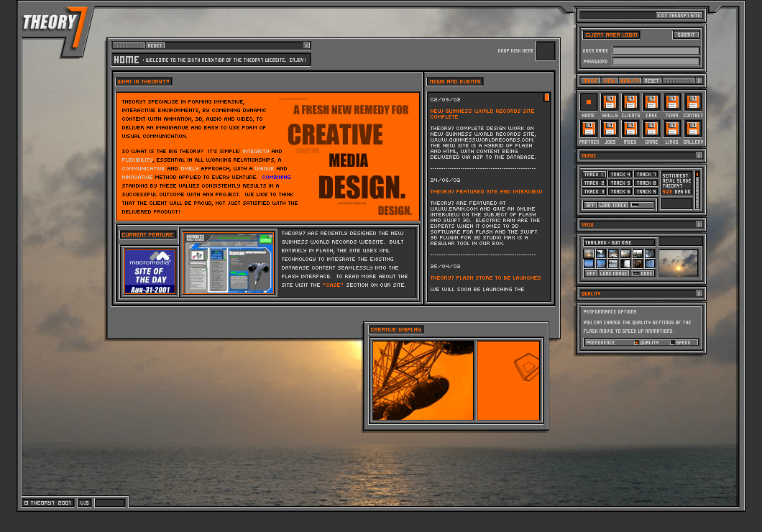Viewport: 762px width, 532px height.
Task: Click the Game disk icon
Action: click(x=651, y=129)
